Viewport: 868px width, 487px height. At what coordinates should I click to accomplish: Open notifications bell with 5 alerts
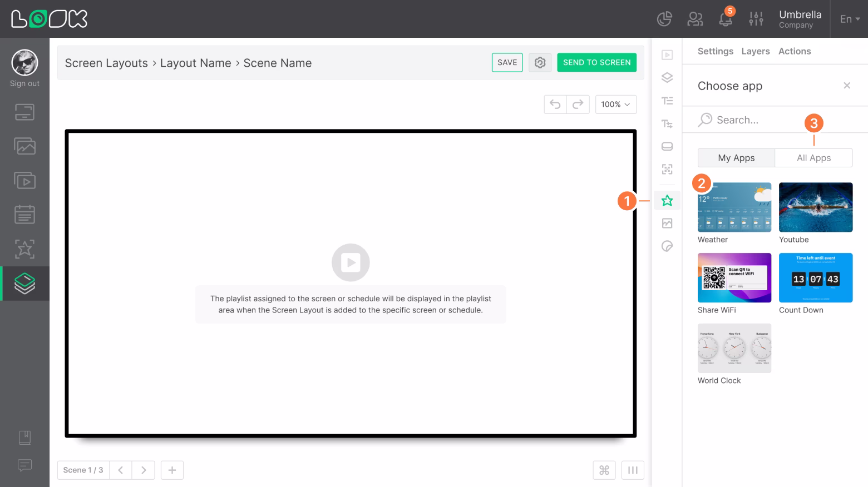pyautogui.click(x=726, y=18)
